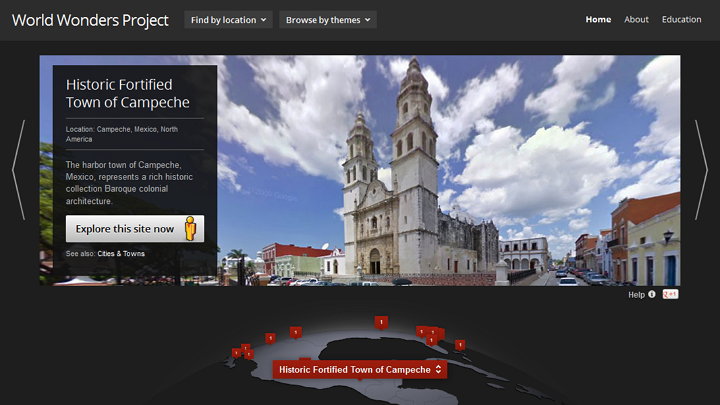
Task: Click the Location: Campeche, Mexico text
Action: click(122, 134)
